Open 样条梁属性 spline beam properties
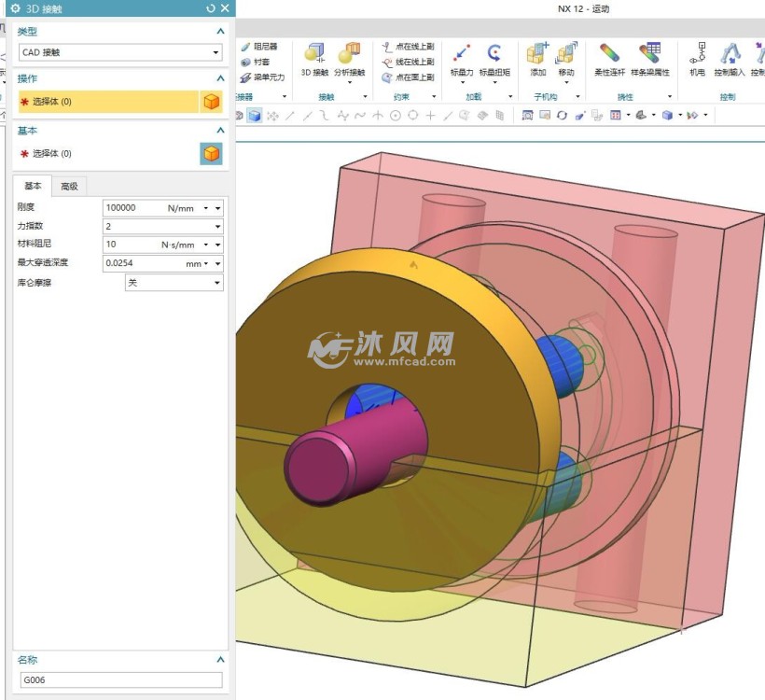 (x=650, y=55)
